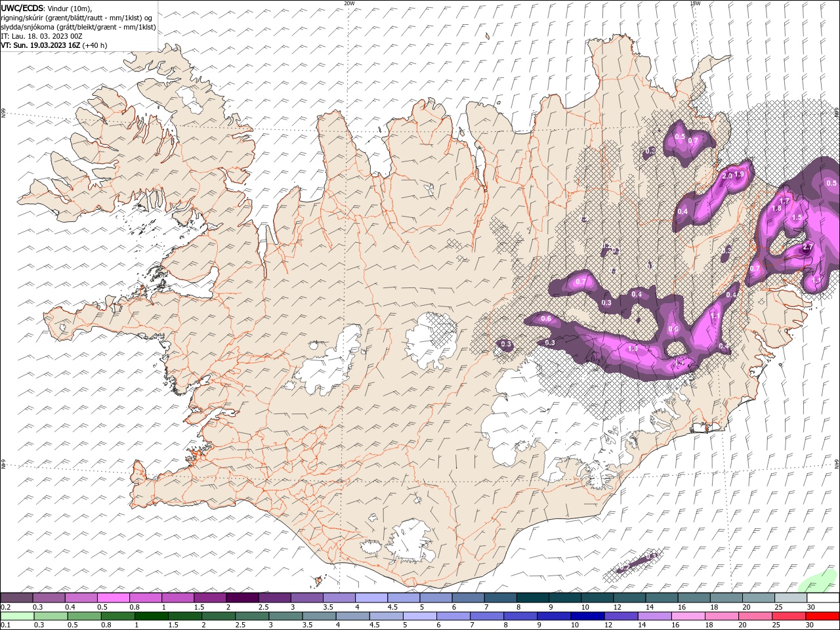Pick the red 30 swatch in lower legend
Viewport: 840px width, 630px height.
point(822,616)
